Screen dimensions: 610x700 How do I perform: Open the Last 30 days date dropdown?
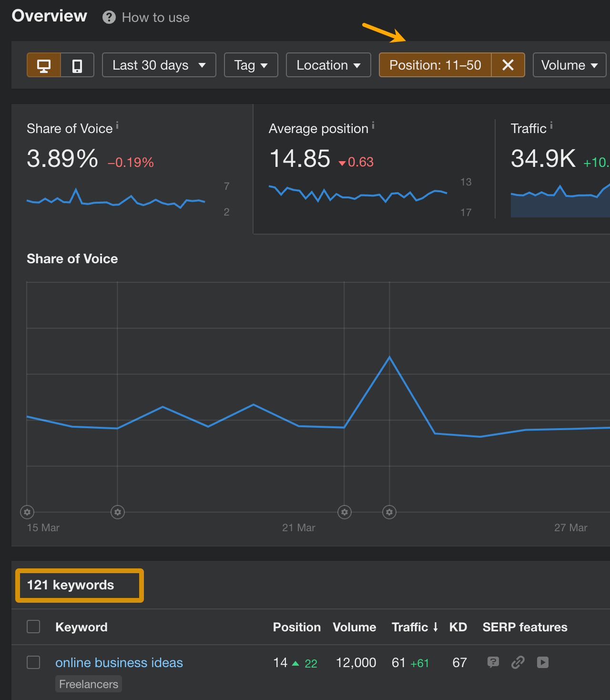(159, 65)
